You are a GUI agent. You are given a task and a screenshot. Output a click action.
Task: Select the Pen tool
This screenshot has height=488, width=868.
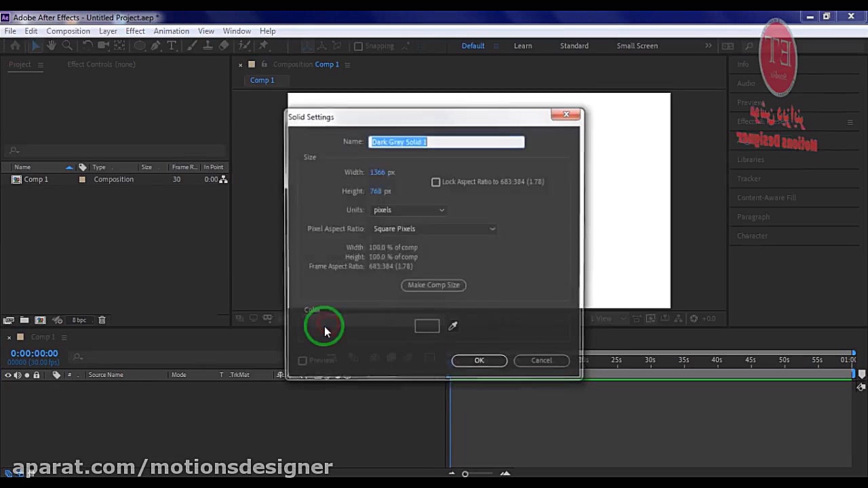point(156,46)
